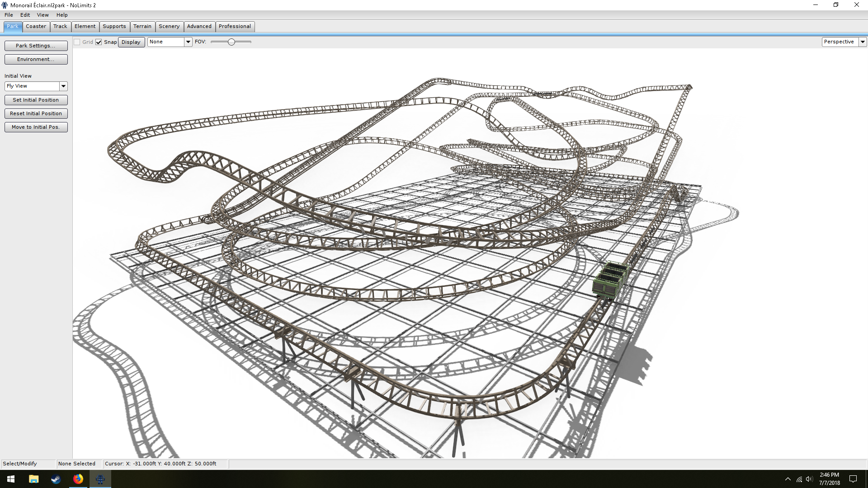Launch Steam from the taskbar
Image resolution: width=868 pixels, height=488 pixels.
pyautogui.click(x=56, y=479)
